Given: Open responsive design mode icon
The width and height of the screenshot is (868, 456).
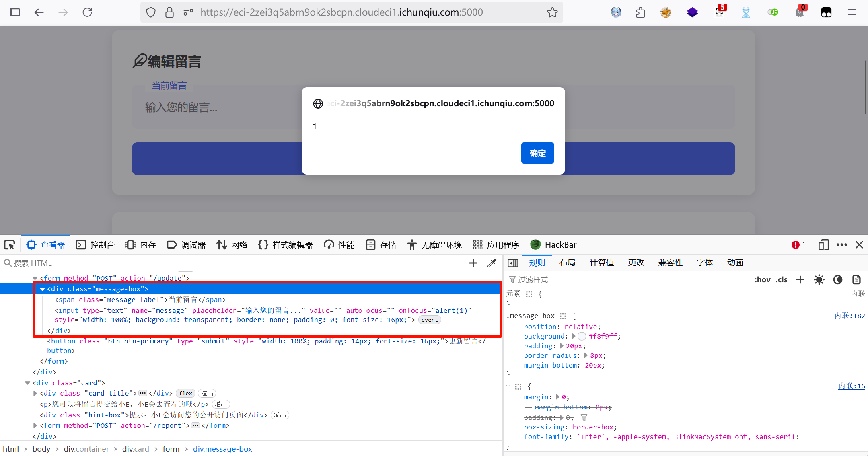Looking at the screenshot, I should pos(823,244).
